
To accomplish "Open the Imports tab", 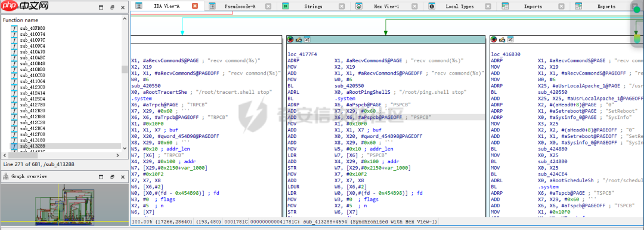I will coord(532,7).
